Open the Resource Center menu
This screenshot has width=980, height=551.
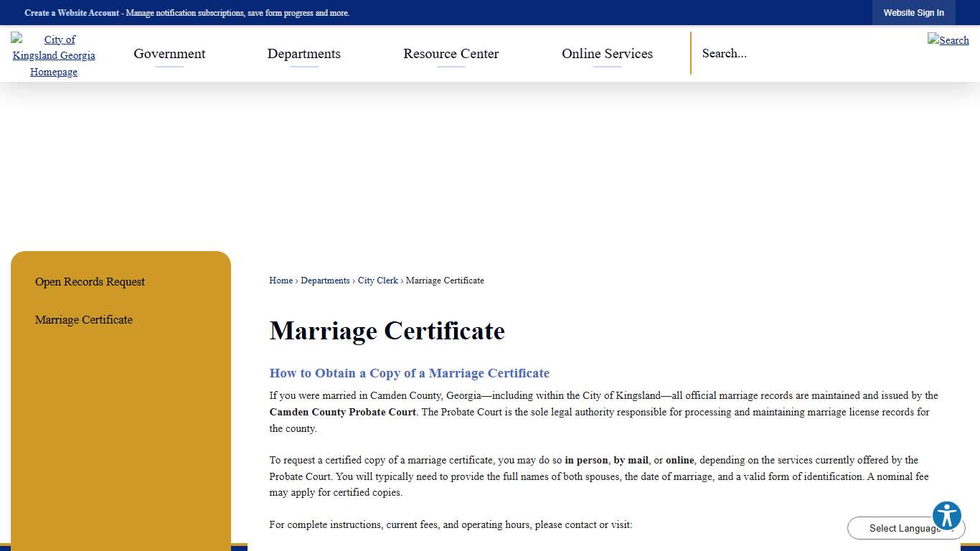(x=451, y=53)
